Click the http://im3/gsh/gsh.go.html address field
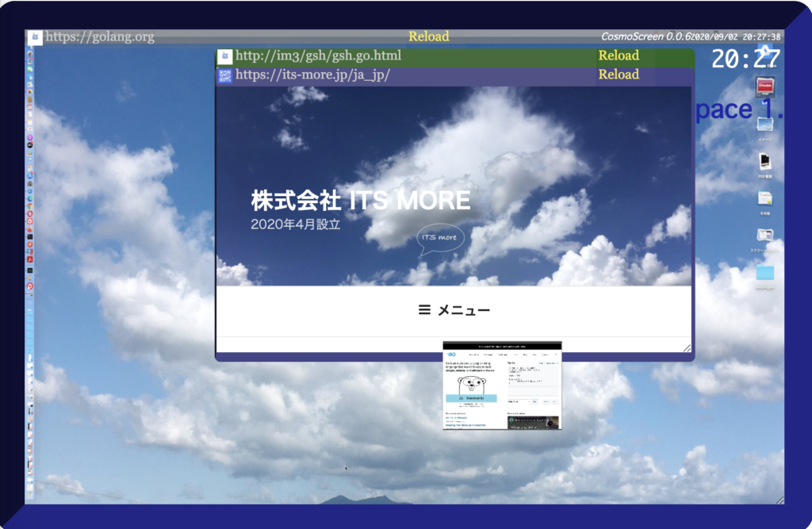 [x=319, y=56]
